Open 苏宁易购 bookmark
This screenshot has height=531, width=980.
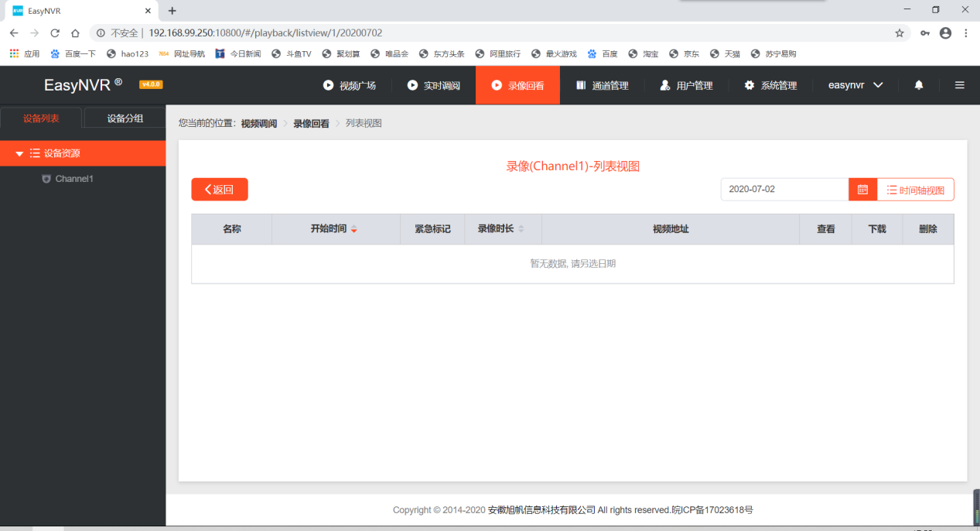tap(773, 54)
